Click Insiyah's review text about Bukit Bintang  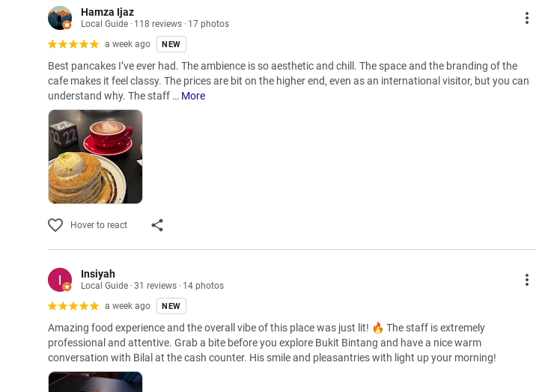point(272,343)
